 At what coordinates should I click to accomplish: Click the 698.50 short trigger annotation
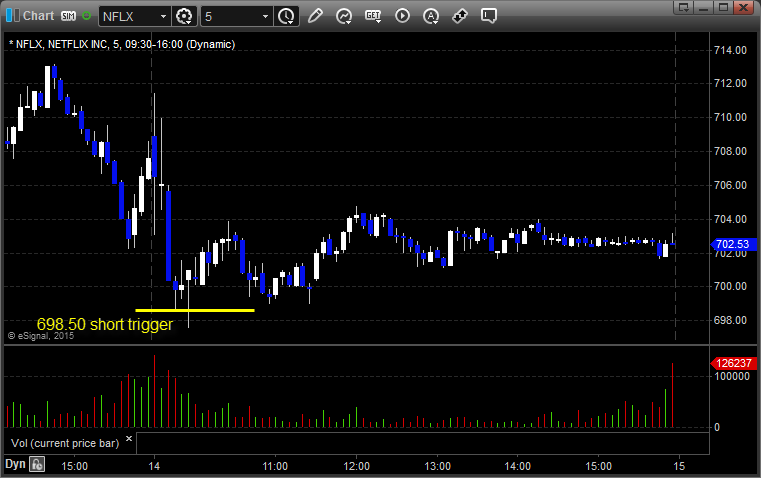(x=105, y=324)
